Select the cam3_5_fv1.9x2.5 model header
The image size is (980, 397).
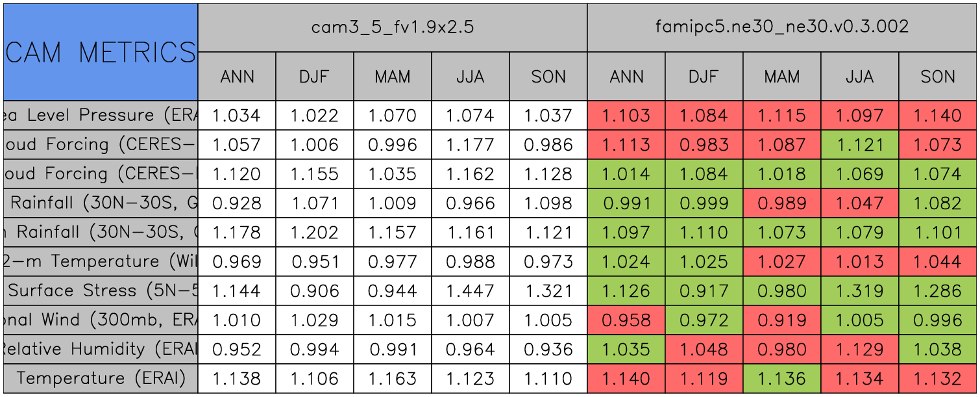coord(392,27)
